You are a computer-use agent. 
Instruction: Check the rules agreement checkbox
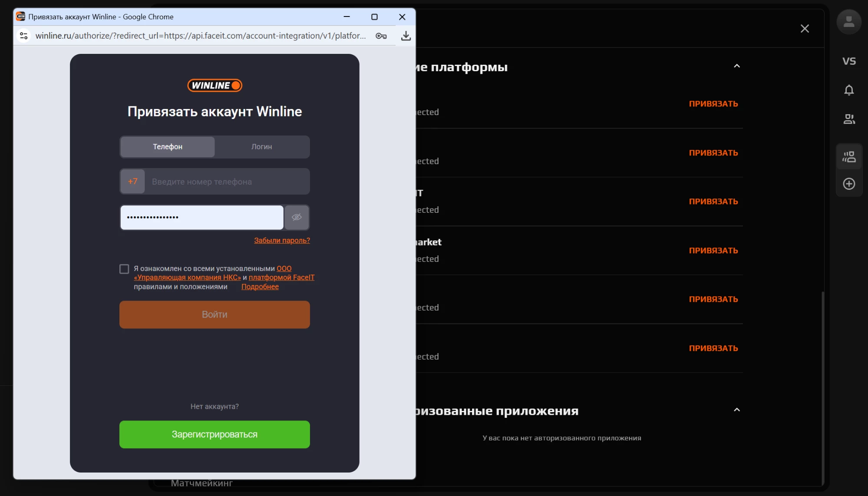pos(124,269)
